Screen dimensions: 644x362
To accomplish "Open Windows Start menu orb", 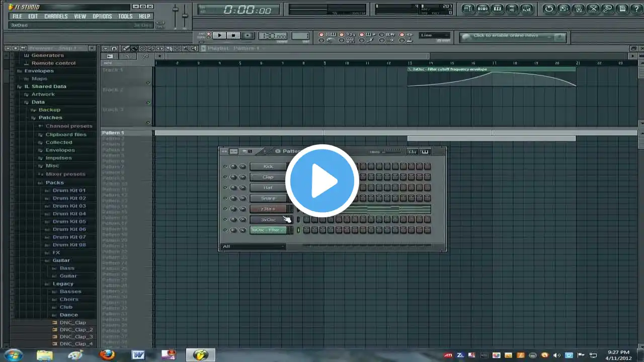I will coord(14,354).
